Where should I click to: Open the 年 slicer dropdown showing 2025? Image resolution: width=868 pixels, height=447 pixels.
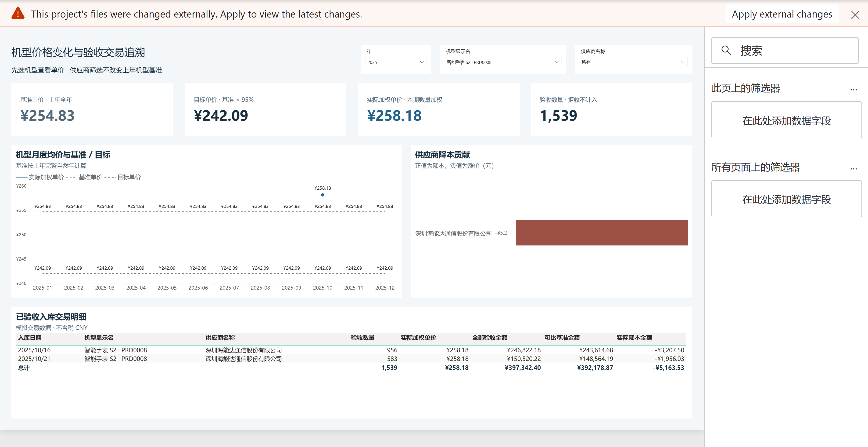pos(396,62)
